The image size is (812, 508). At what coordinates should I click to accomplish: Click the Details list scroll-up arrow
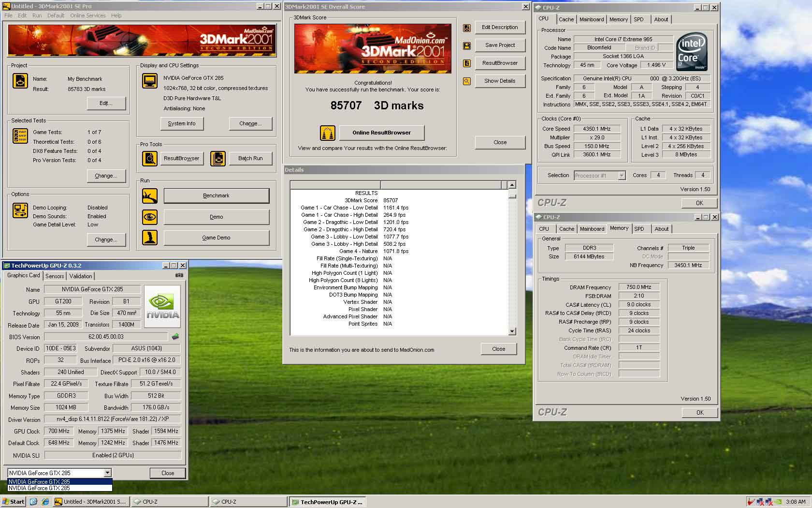tap(512, 185)
